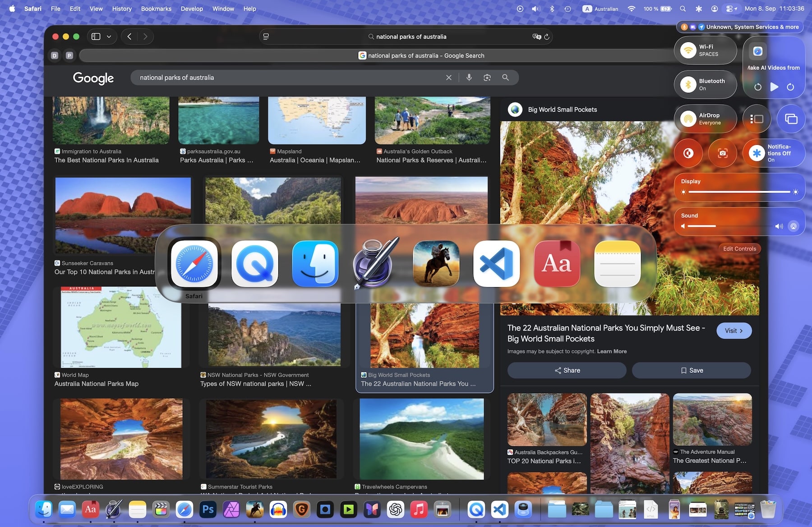
Task: Click the Screen Mirroring control icon
Action: pyautogui.click(x=791, y=119)
